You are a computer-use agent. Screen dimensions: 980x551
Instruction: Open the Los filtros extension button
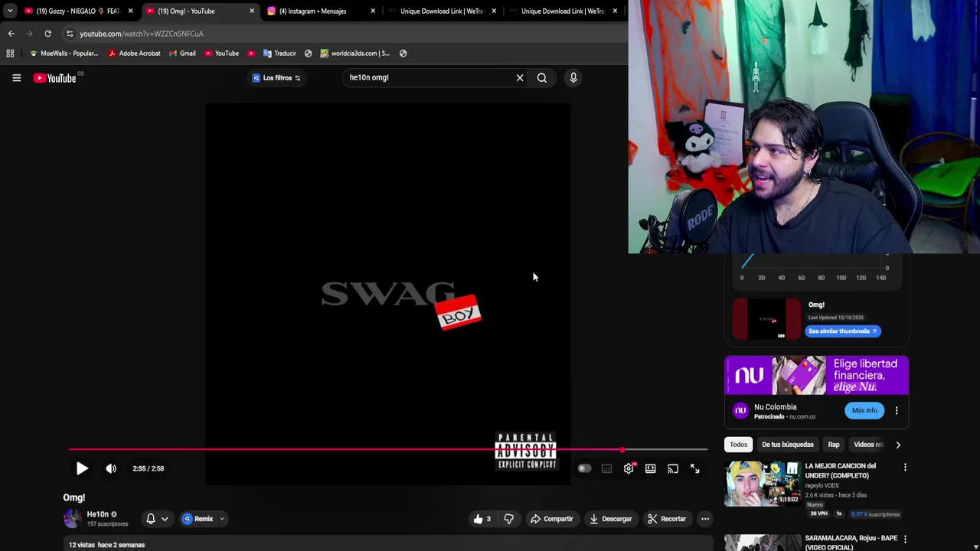[x=277, y=78]
